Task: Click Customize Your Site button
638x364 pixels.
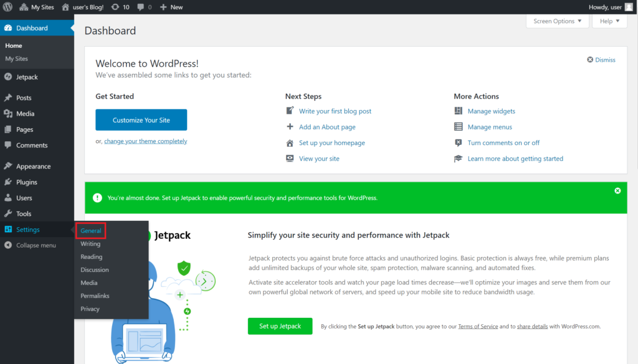Action: click(141, 120)
